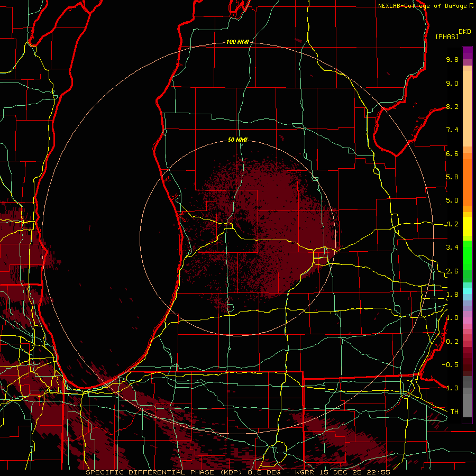Image resolution: width=476 pixels, height=476 pixels.
Task: Select the 50 NMI range ring label
Action: coord(237,140)
